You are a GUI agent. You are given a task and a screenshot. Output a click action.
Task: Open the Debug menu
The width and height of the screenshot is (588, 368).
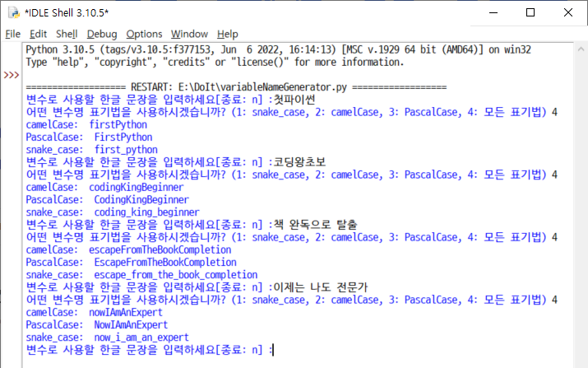[x=102, y=35]
